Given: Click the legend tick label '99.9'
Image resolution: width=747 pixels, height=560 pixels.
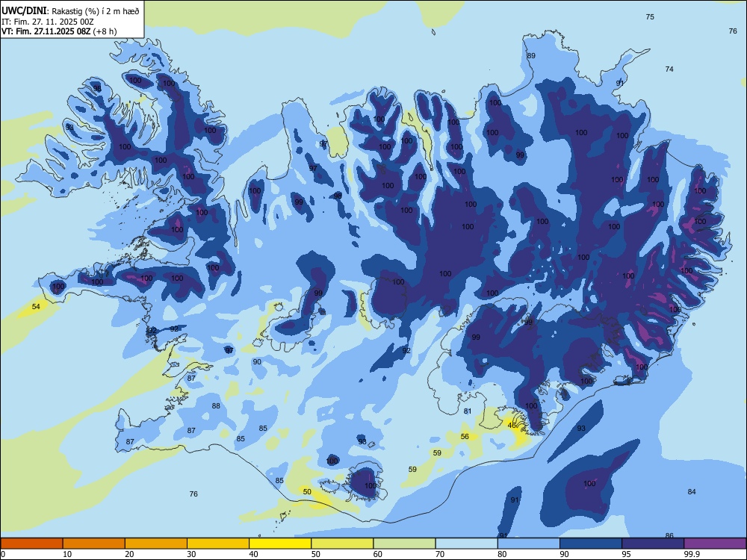Looking at the screenshot, I should 692,554.
